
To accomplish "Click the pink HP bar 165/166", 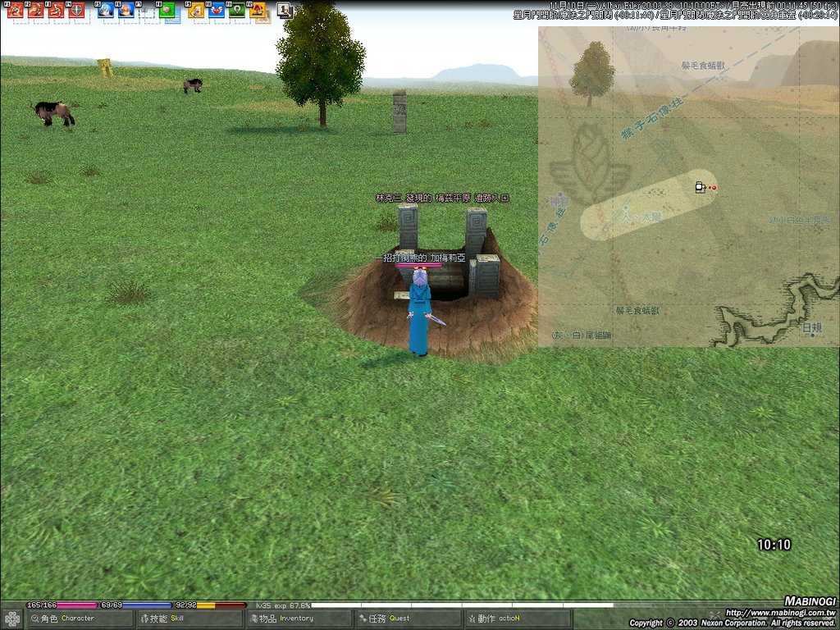I will 62,605.
